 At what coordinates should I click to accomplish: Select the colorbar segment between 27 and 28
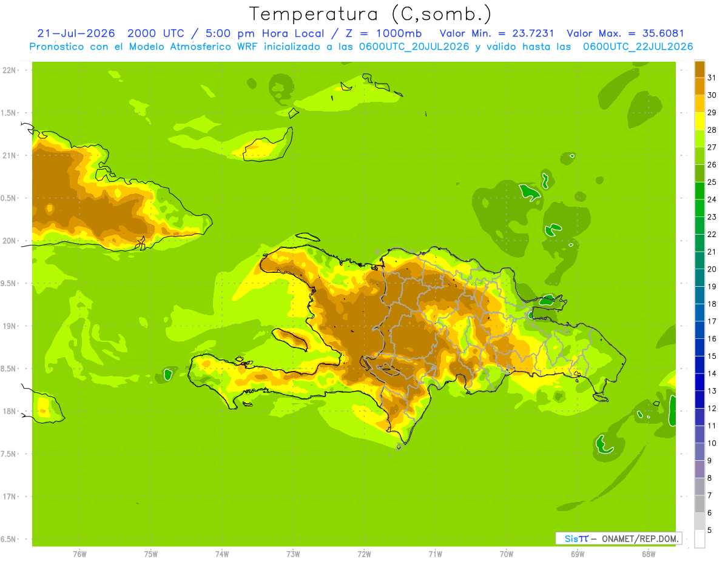(x=699, y=138)
